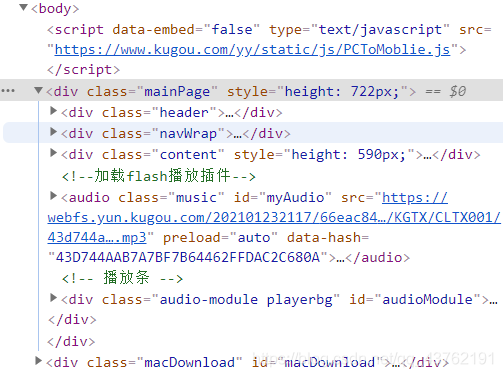The width and height of the screenshot is (503, 377).
Task: Select the mainPage div row
Action: coord(251,91)
